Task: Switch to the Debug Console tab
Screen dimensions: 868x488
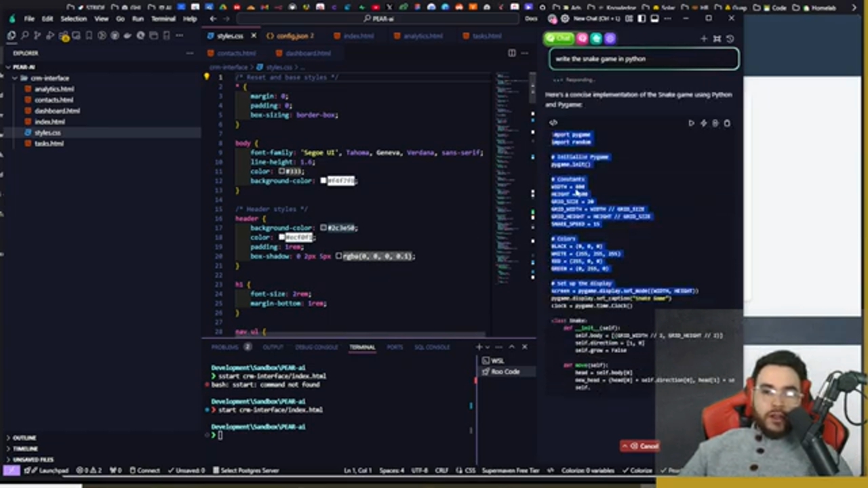Action: click(316, 347)
